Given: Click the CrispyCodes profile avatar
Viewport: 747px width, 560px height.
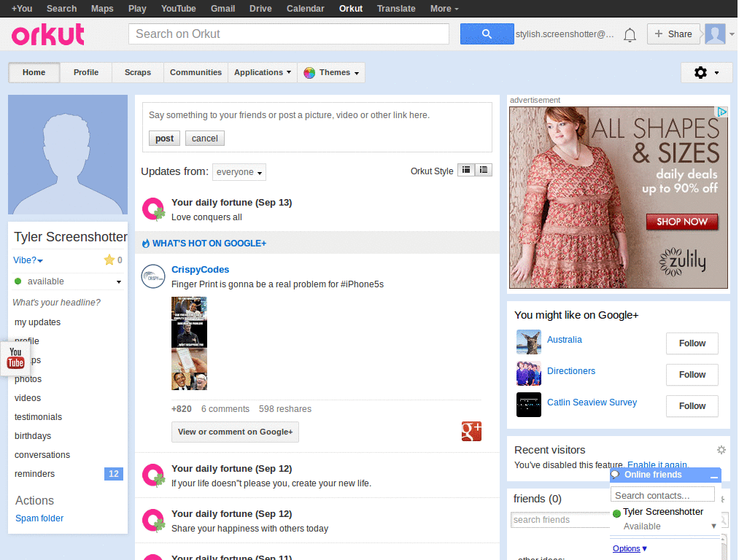Looking at the screenshot, I should coord(153,276).
